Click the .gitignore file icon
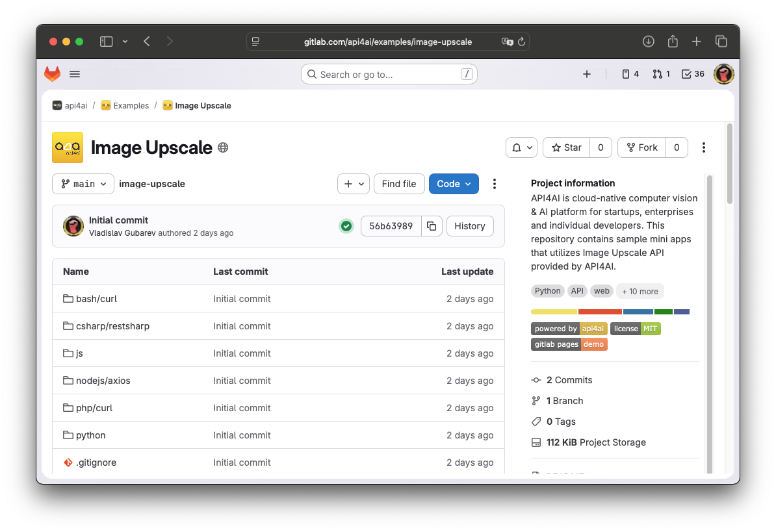Viewport: 776px width, 532px height. (x=68, y=462)
